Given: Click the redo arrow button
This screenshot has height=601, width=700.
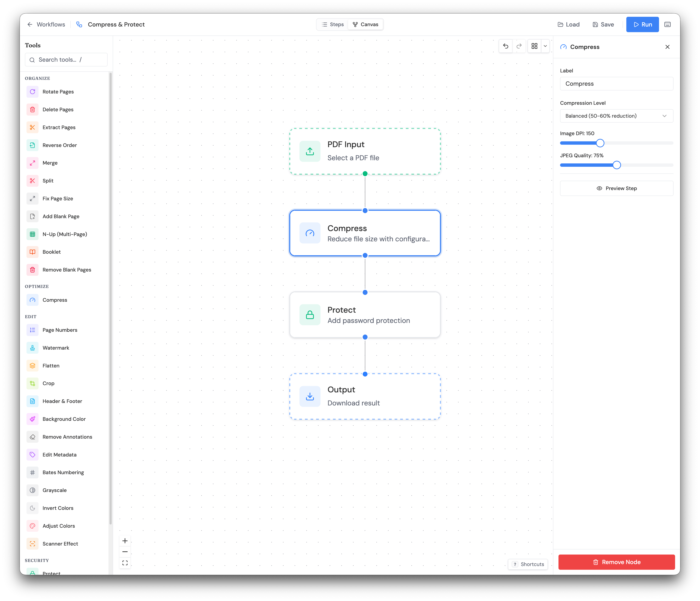Looking at the screenshot, I should coord(519,46).
